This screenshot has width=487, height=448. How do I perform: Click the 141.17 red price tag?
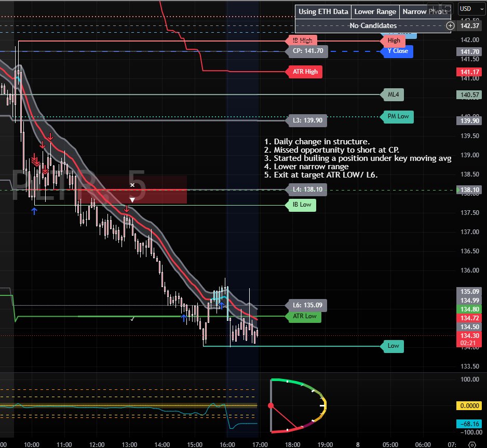(469, 72)
